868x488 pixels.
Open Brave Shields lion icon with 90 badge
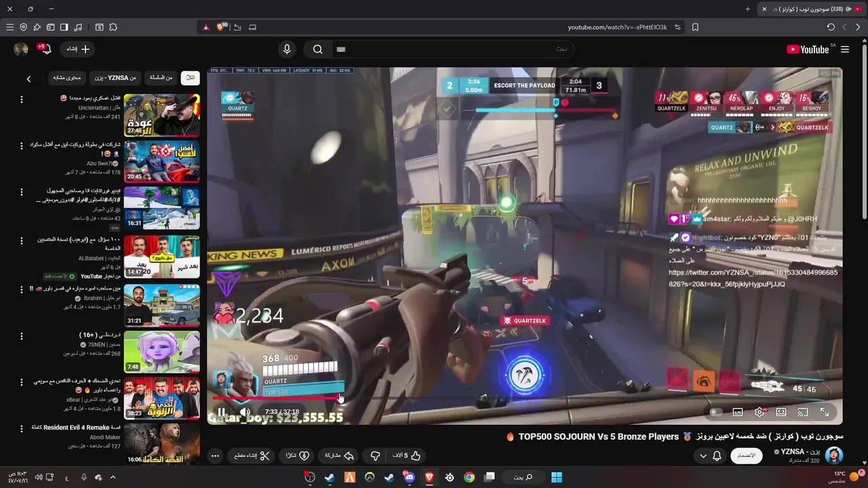click(222, 27)
